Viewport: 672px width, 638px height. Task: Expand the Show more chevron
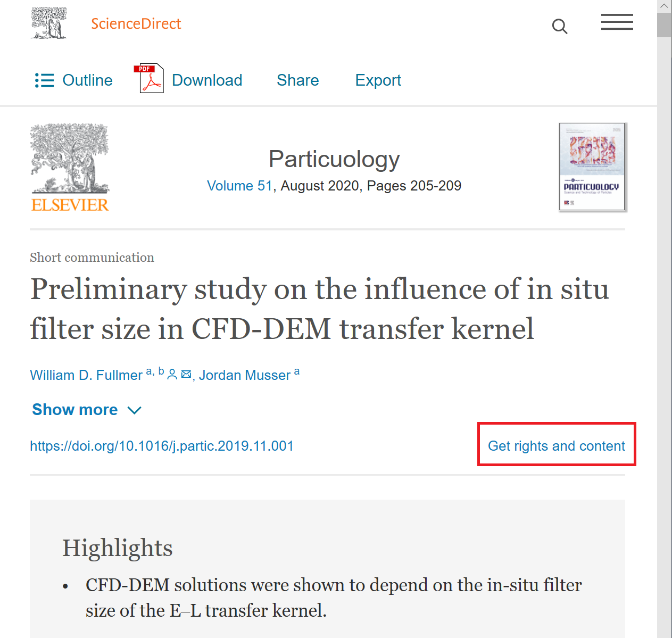tap(135, 410)
